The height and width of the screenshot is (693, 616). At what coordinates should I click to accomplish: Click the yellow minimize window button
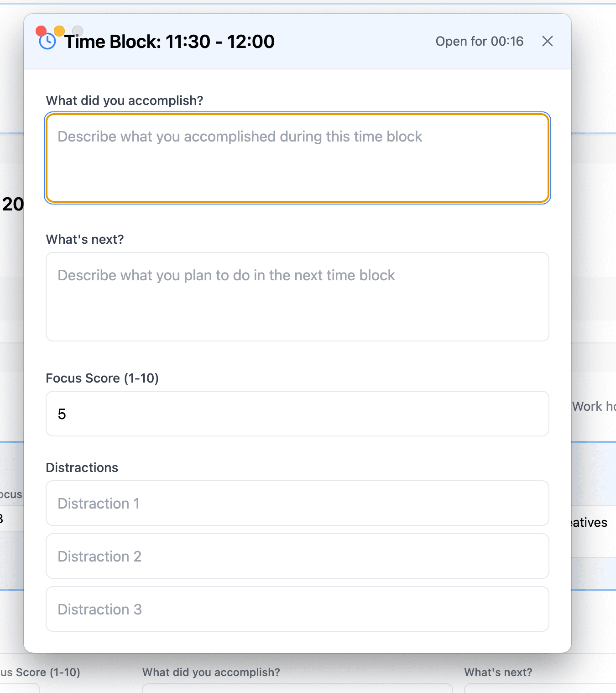click(59, 31)
